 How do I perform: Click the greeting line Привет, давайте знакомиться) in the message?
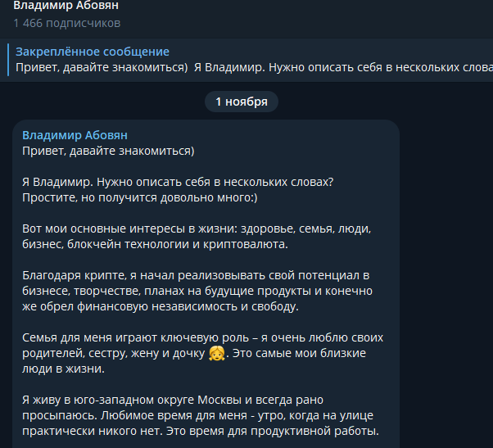[x=108, y=151]
